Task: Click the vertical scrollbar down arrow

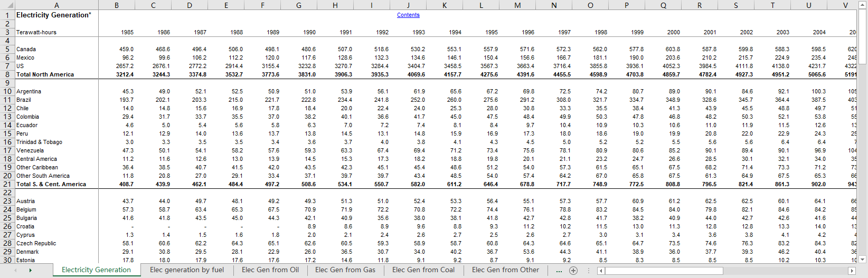Action: [863, 259]
